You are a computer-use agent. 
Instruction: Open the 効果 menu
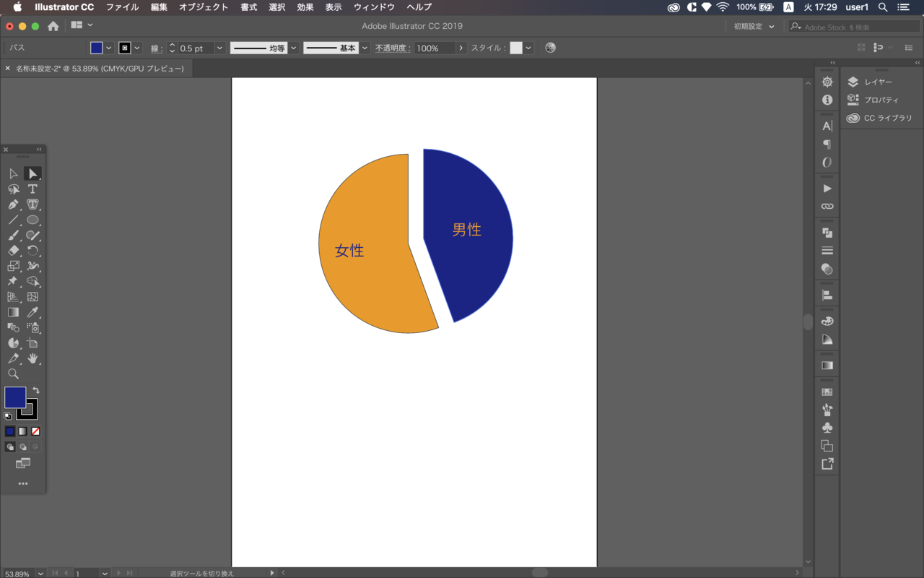tap(305, 7)
